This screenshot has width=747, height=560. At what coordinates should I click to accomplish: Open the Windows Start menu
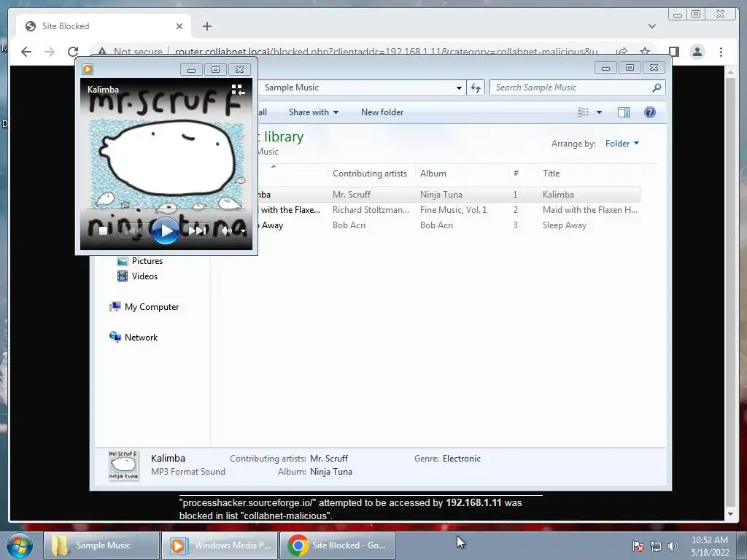(x=19, y=545)
